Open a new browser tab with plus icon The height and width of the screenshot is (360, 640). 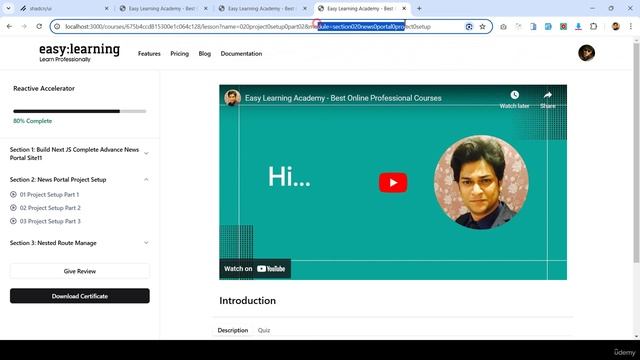(419, 8)
